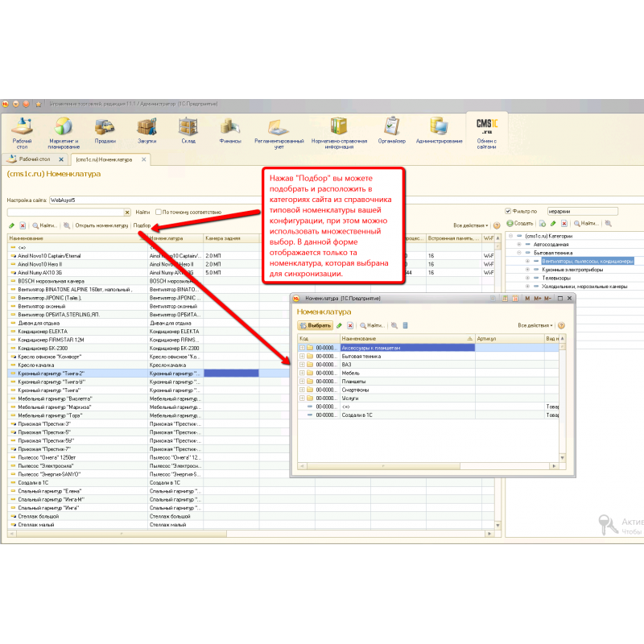644x644 pixels.
Task: Open the Администрирование section
Action: 439,130
